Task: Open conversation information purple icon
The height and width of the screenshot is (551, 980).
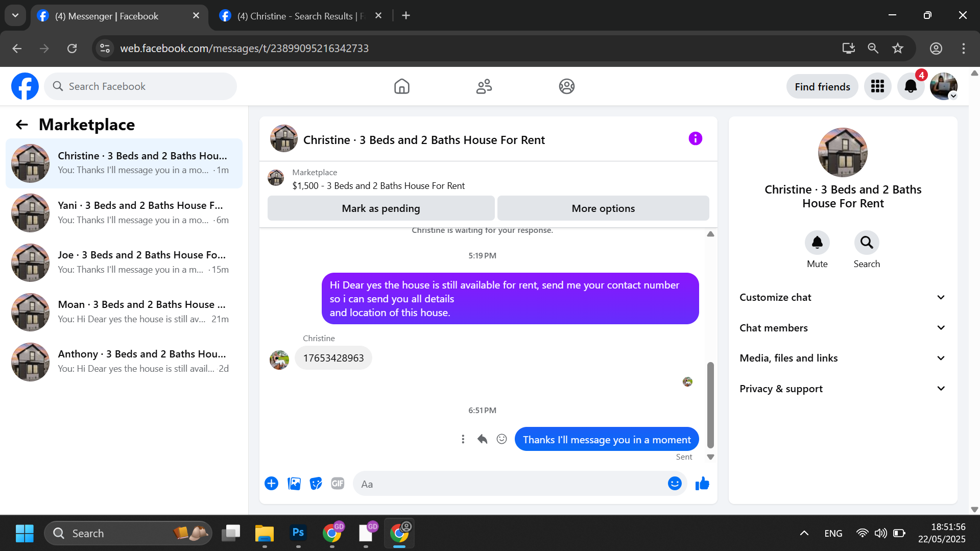Action: pyautogui.click(x=695, y=138)
